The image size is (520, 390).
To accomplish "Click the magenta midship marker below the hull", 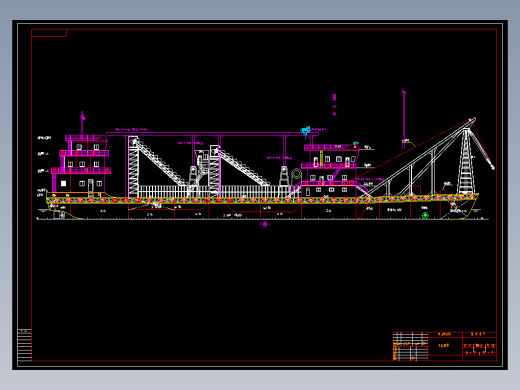I will tap(265, 224).
